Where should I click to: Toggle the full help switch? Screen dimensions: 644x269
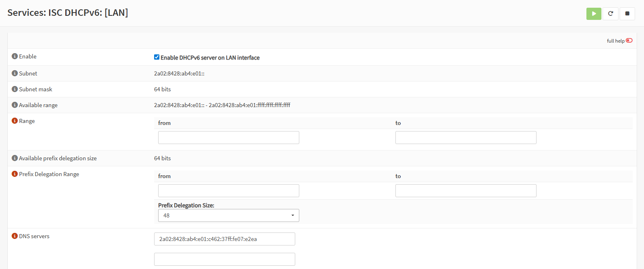coord(629,41)
